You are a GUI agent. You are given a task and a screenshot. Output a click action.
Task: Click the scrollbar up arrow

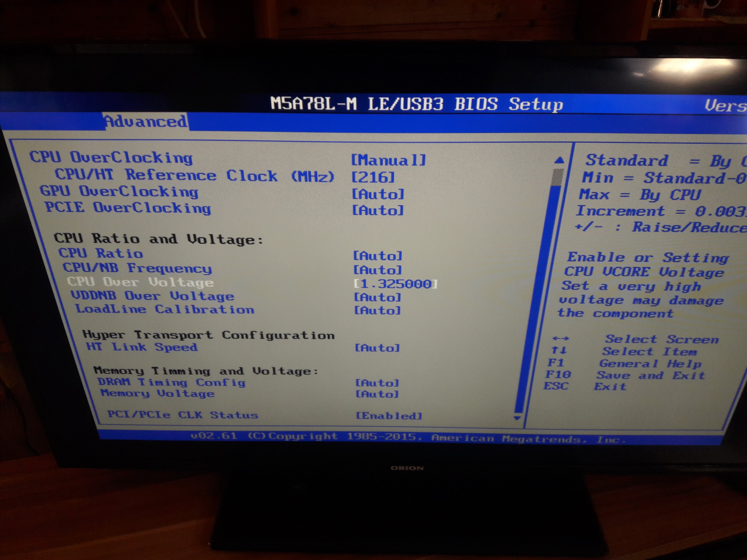pos(559,160)
